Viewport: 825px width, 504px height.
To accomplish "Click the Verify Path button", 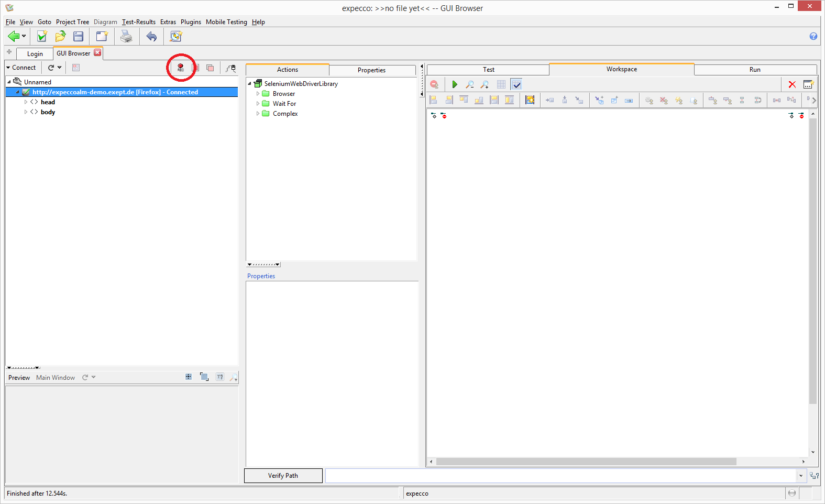I will [x=283, y=476].
